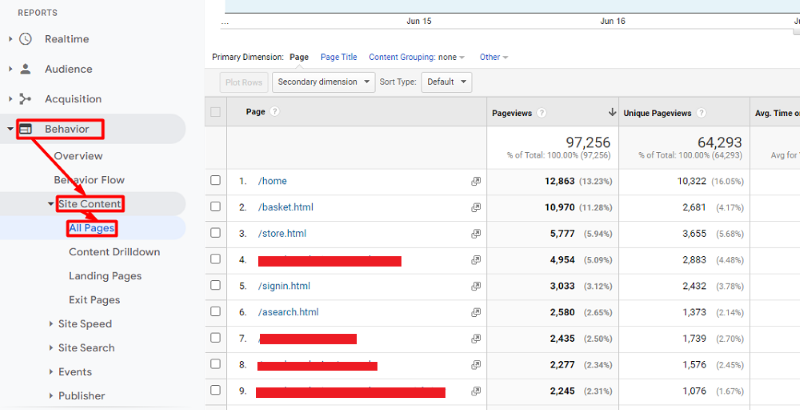The image size is (800, 410).
Task: Expand the Events arrow
Action: pyautogui.click(x=51, y=372)
